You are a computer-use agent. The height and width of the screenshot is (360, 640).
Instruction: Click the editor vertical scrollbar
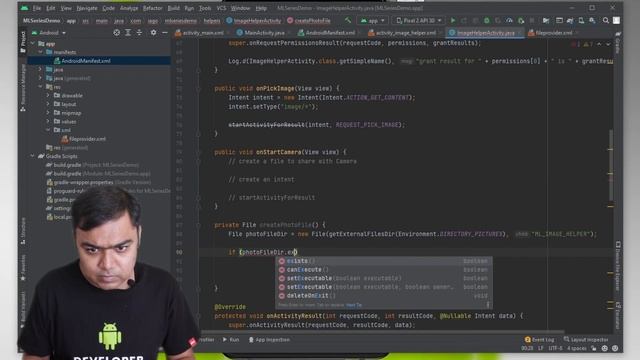[611, 165]
